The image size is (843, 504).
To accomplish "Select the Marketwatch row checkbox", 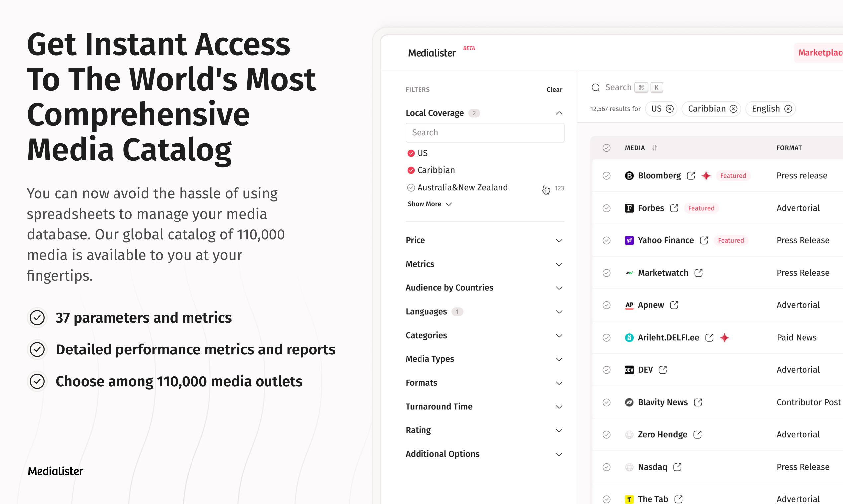I will coord(606,273).
